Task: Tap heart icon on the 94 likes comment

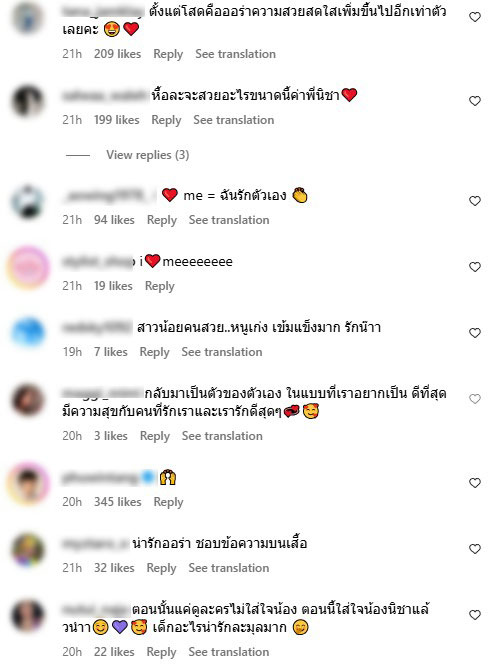Action: coord(475,201)
